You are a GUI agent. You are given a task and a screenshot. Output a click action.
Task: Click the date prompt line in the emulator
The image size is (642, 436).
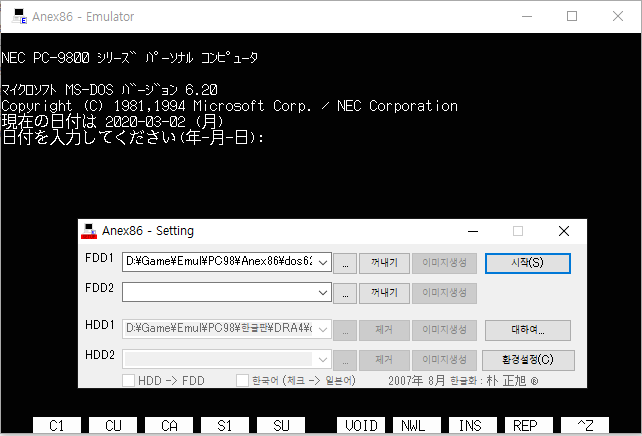[x=133, y=138]
